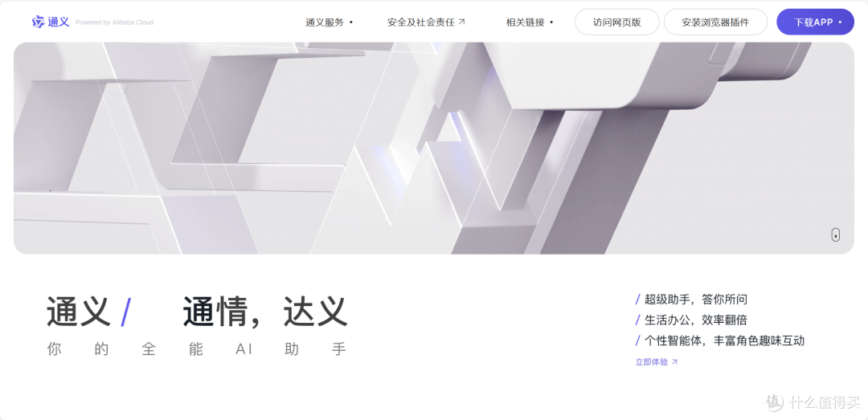Click the scroll-down mouse icon in banner
The image size is (868, 420).
coord(835,234)
